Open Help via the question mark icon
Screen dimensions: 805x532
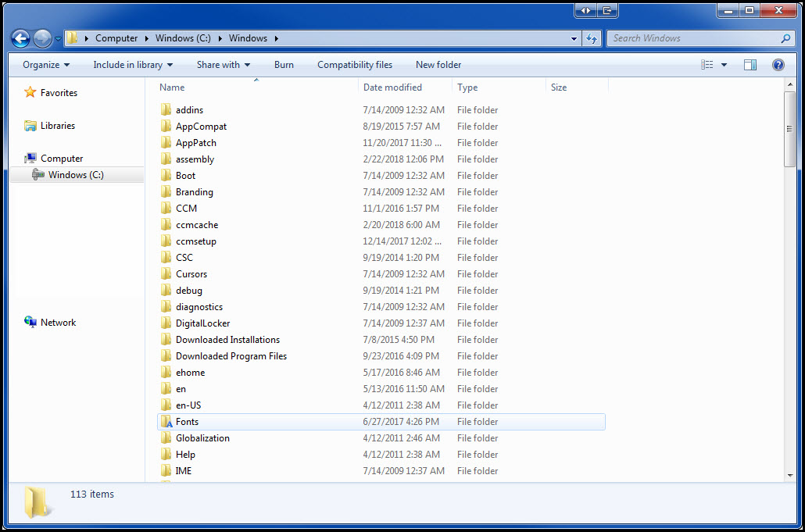coord(778,65)
